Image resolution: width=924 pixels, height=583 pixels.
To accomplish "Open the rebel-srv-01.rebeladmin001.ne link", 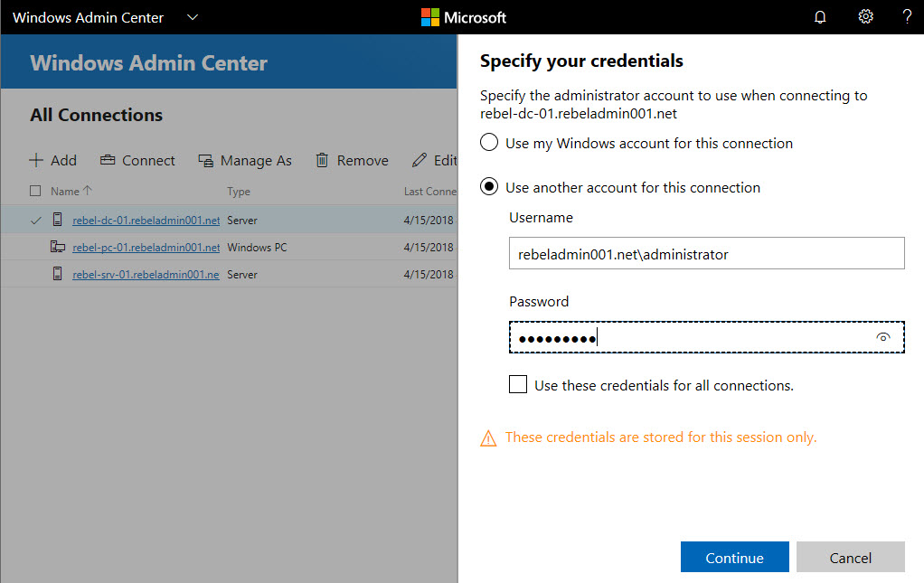I will 146,275.
